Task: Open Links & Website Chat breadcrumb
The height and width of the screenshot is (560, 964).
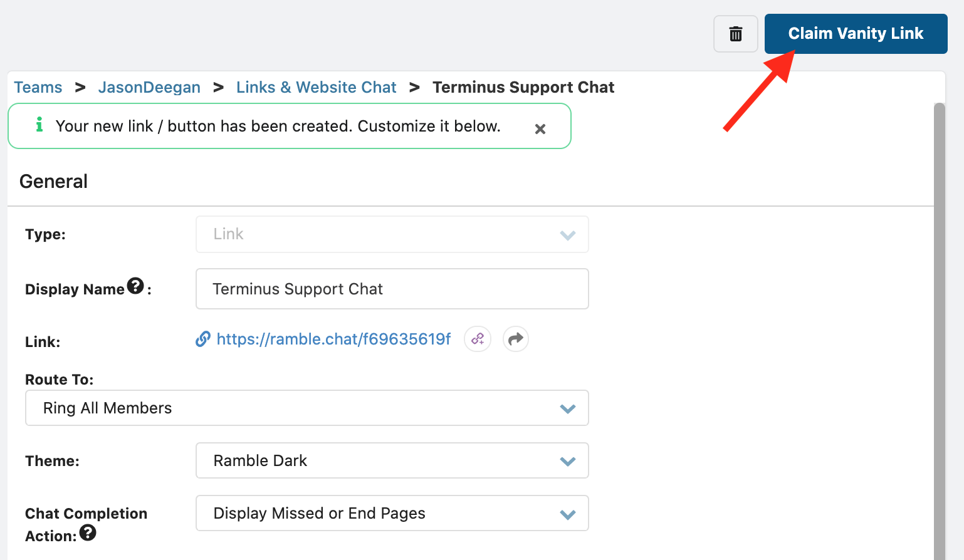Action: coord(316,87)
